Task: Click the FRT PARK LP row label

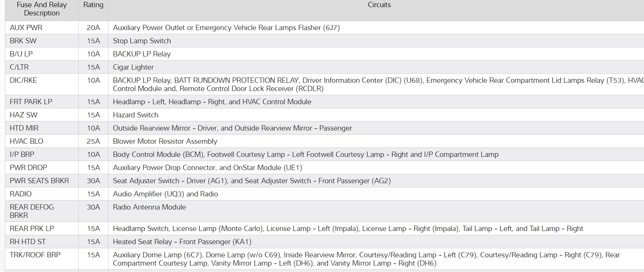Action: (31, 102)
